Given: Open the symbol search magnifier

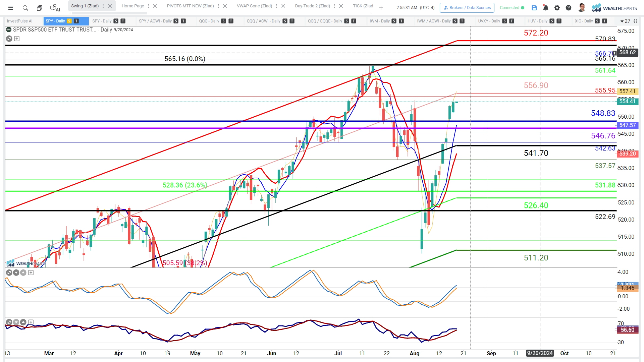Looking at the screenshot, I should [25, 8].
